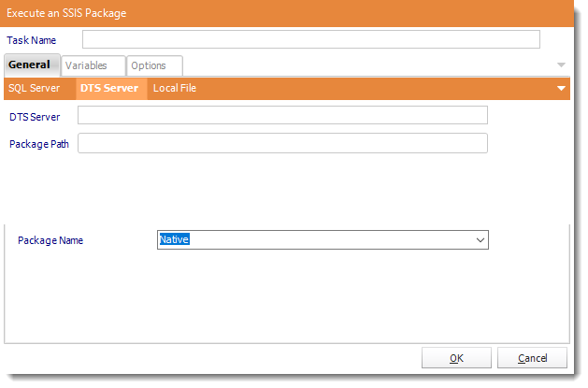This screenshot has height=388, width=588.
Task: Confirm with the OK button
Action: coord(456,358)
